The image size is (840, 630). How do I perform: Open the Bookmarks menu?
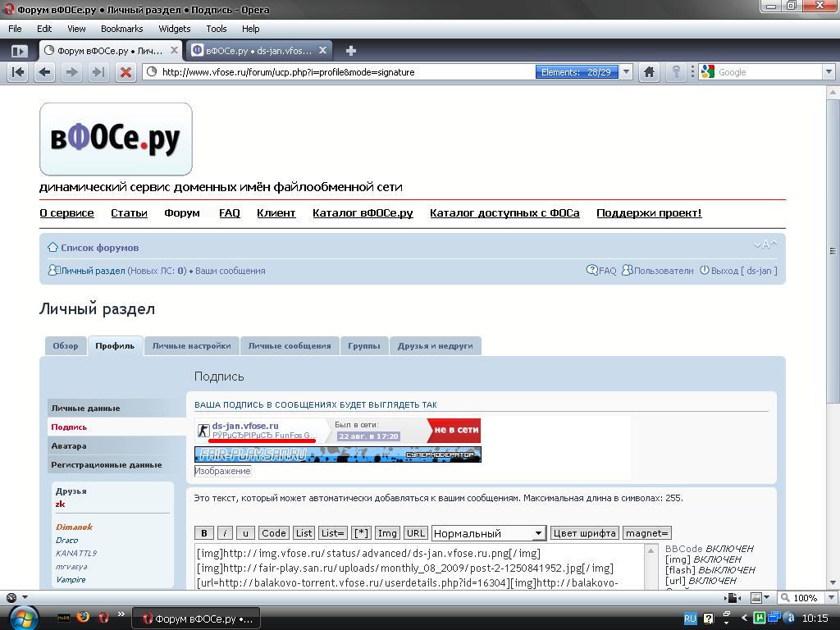[121, 29]
